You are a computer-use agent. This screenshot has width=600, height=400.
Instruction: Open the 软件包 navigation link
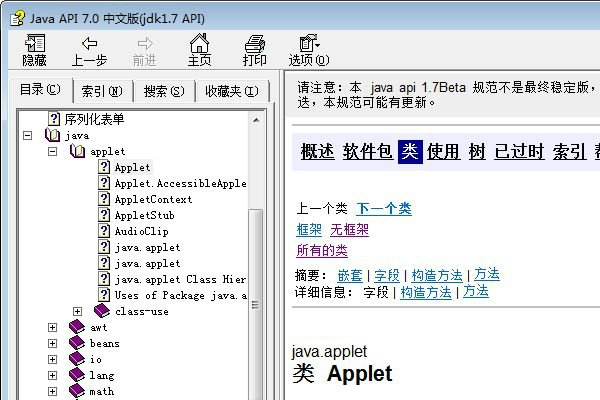pos(368,151)
